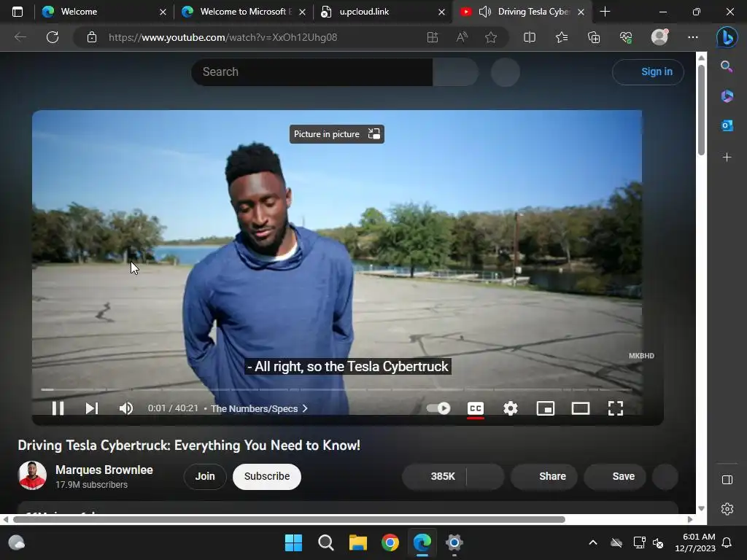Launch File Explorer from taskbar
Screen dimensions: 747x560
tap(357, 542)
